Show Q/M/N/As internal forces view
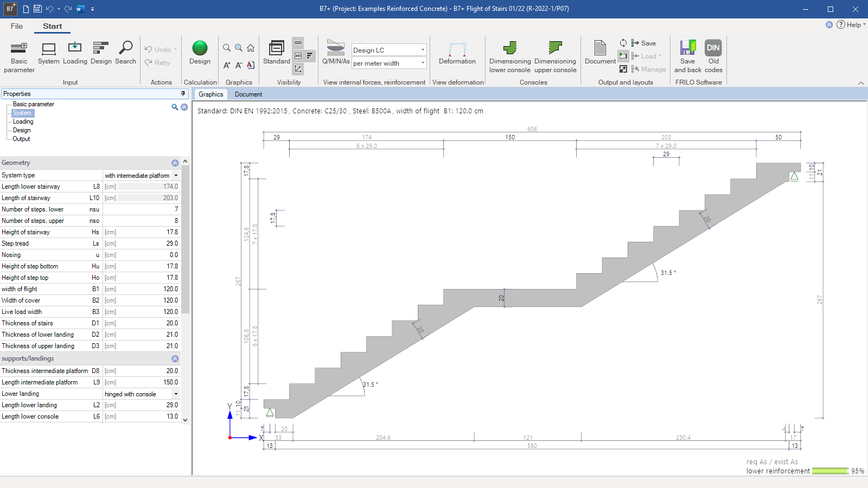The image size is (868, 488). point(336,53)
